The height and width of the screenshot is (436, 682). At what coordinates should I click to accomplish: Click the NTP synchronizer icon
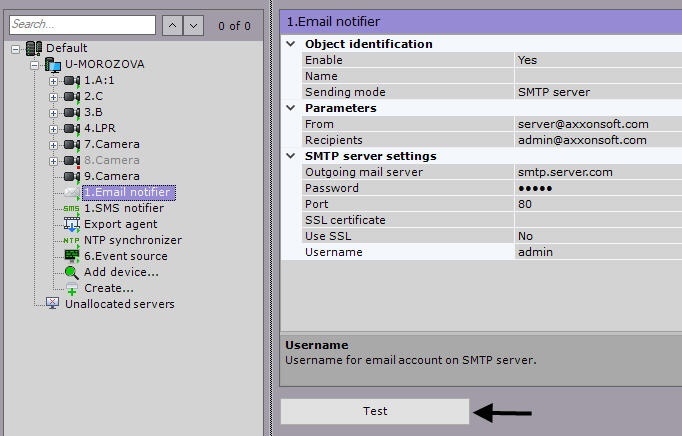point(71,240)
